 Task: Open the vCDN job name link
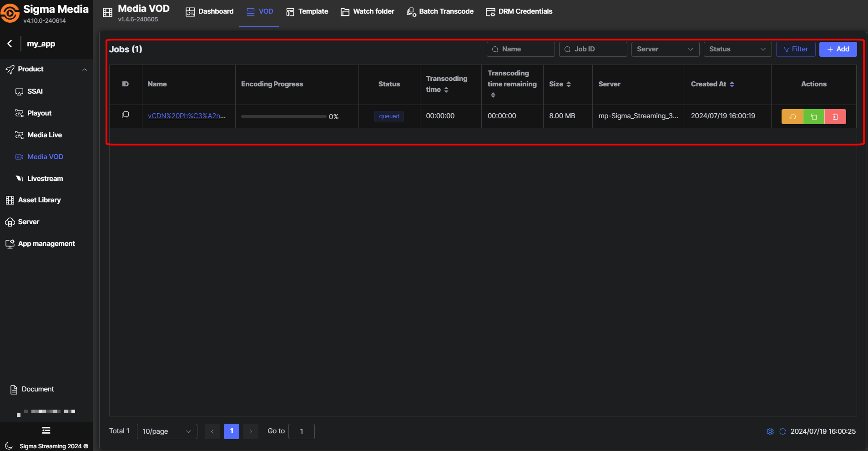(x=187, y=116)
